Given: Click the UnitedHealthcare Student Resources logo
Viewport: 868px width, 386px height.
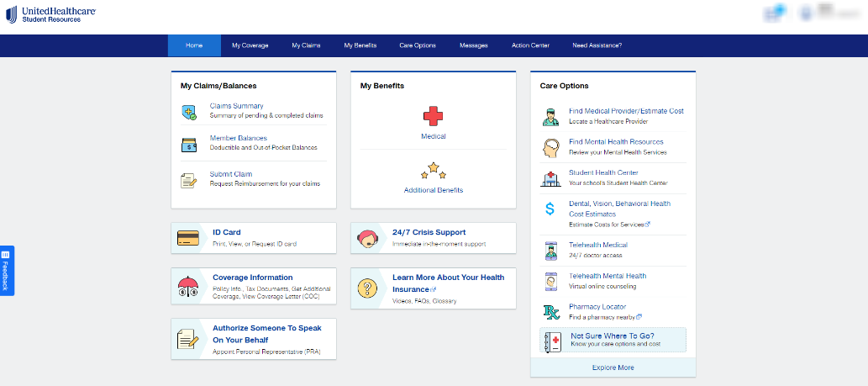Looking at the screenshot, I should 50,14.
